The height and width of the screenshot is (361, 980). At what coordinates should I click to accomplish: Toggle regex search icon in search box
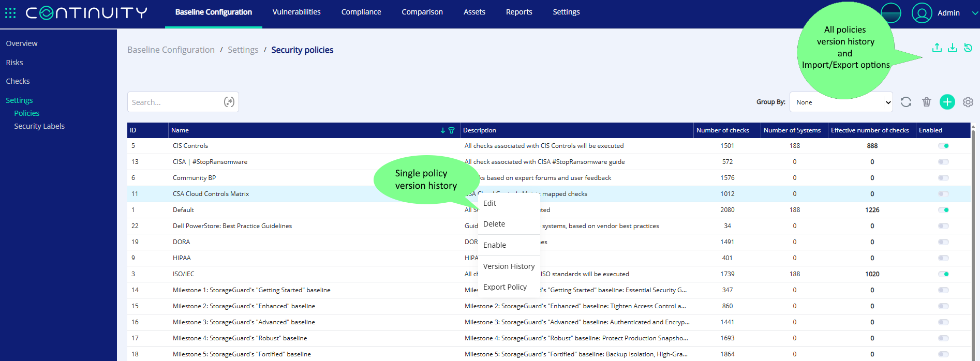click(x=229, y=102)
